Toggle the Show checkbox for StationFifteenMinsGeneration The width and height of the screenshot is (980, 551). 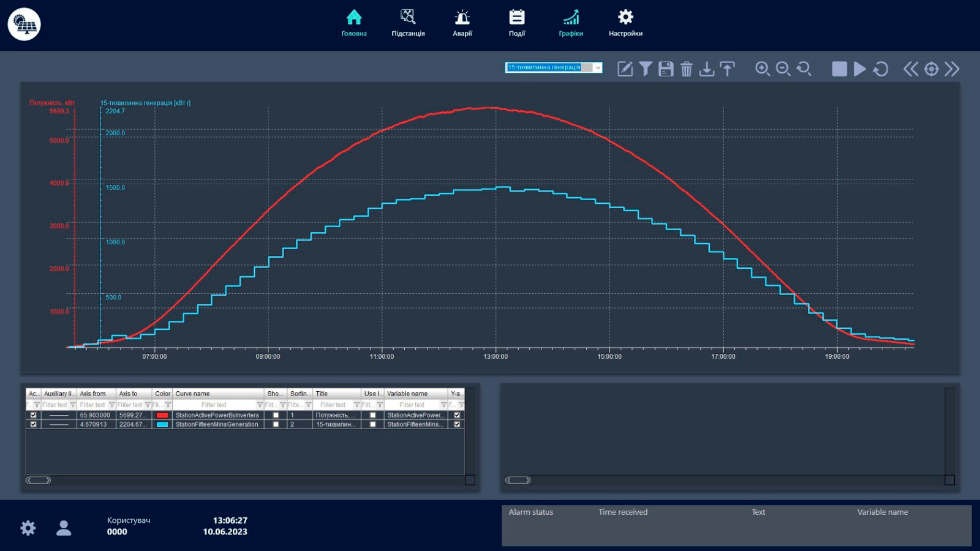click(276, 424)
